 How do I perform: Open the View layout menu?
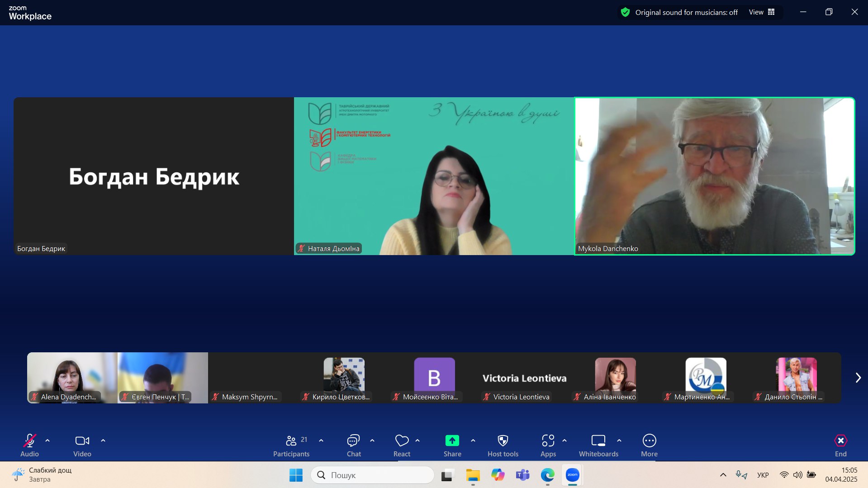762,12
